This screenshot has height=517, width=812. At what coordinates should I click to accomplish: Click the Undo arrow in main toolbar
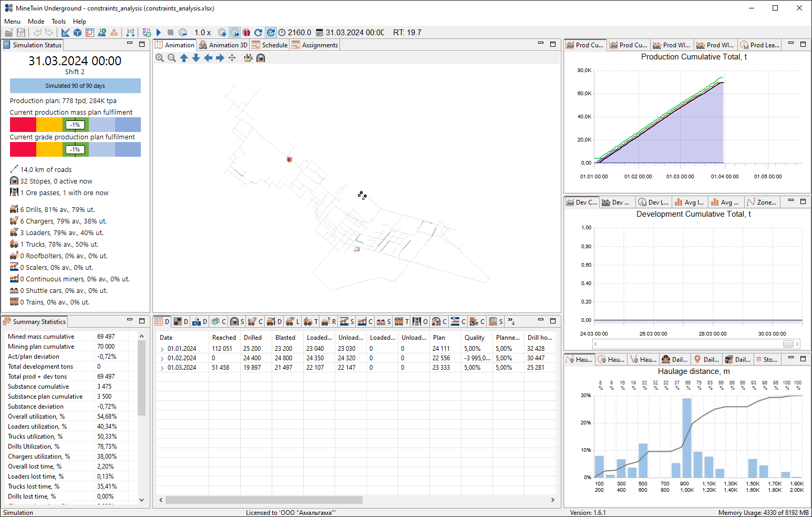click(37, 33)
